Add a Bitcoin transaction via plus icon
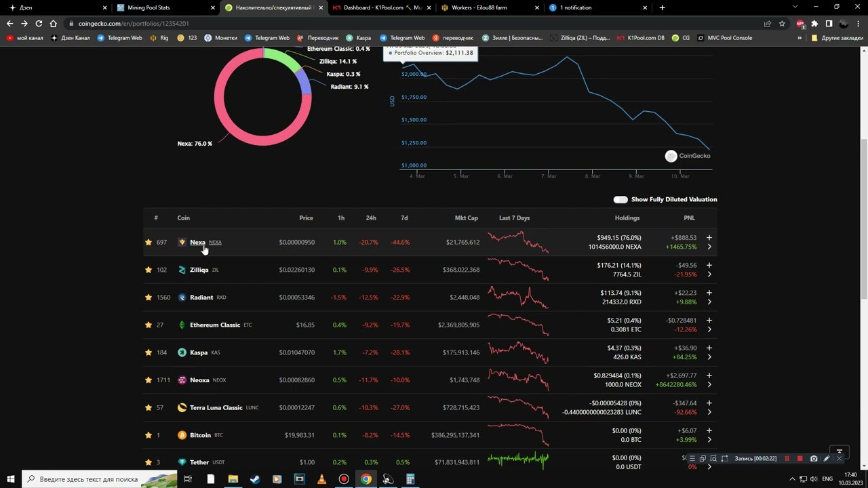 pyautogui.click(x=709, y=430)
